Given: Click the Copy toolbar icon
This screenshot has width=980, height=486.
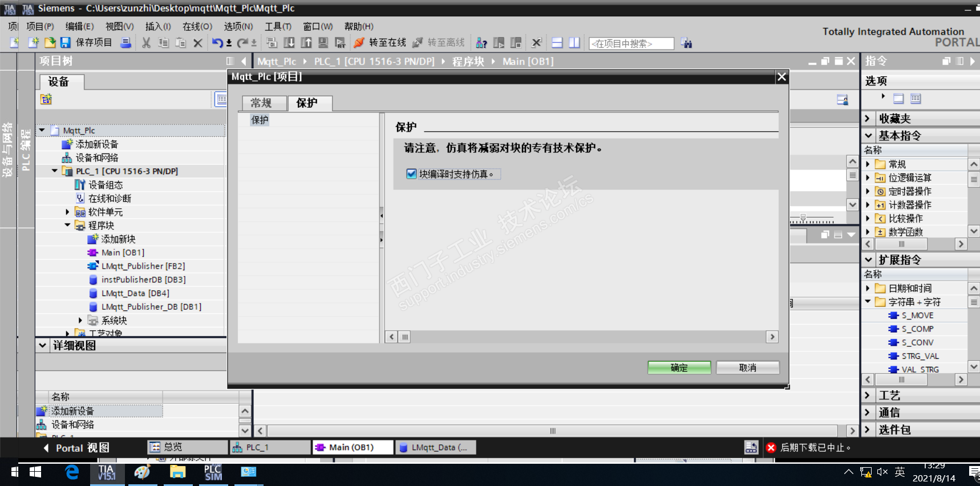Looking at the screenshot, I should click(x=164, y=43).
